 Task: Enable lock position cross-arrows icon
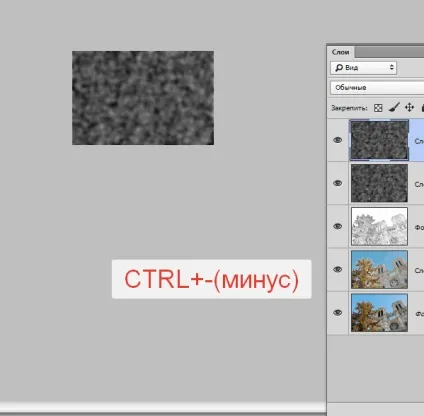pos(409,107)
